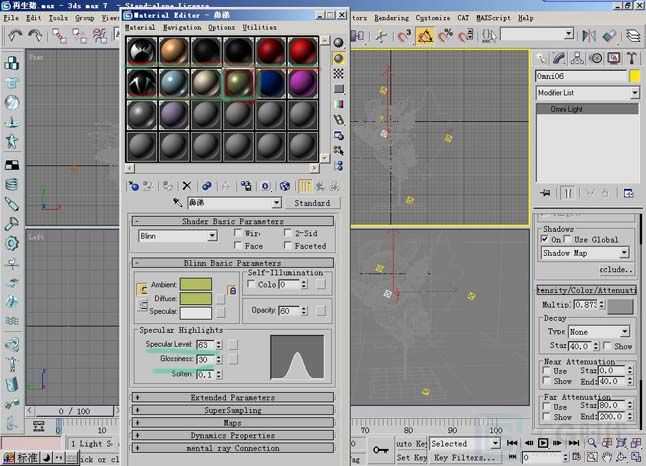Enable the Face Map checkbox

coord(238,246)
